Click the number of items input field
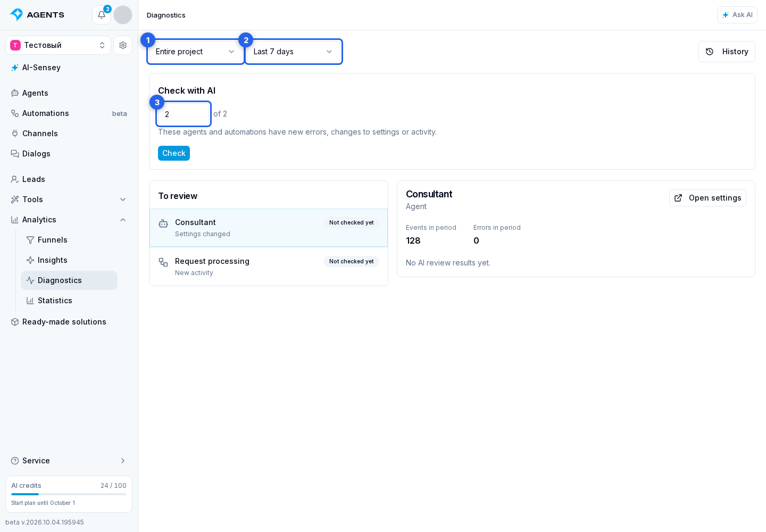Image resolution: width=766 pixels, height=532 pixels. tap(184, 114)
